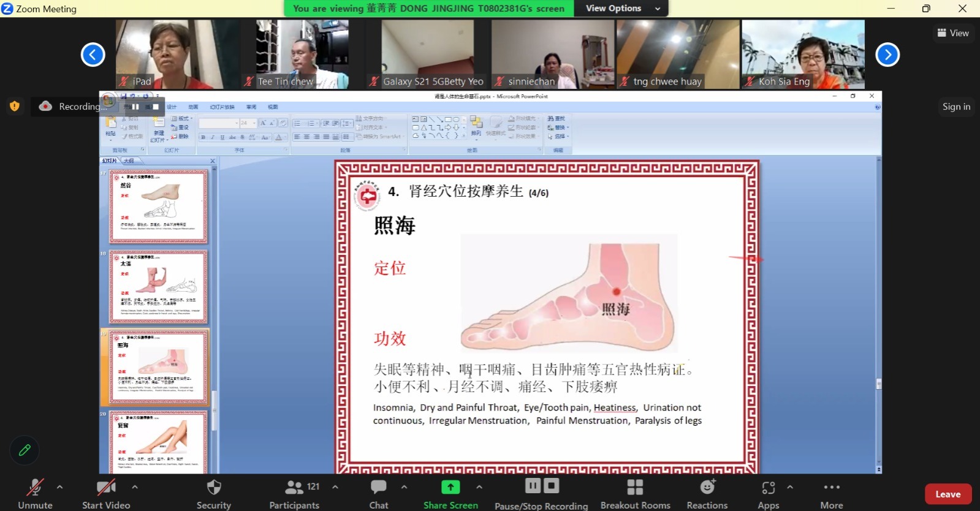Click the green annotation pencil icon
980x511 pixels.
[25, 450]
